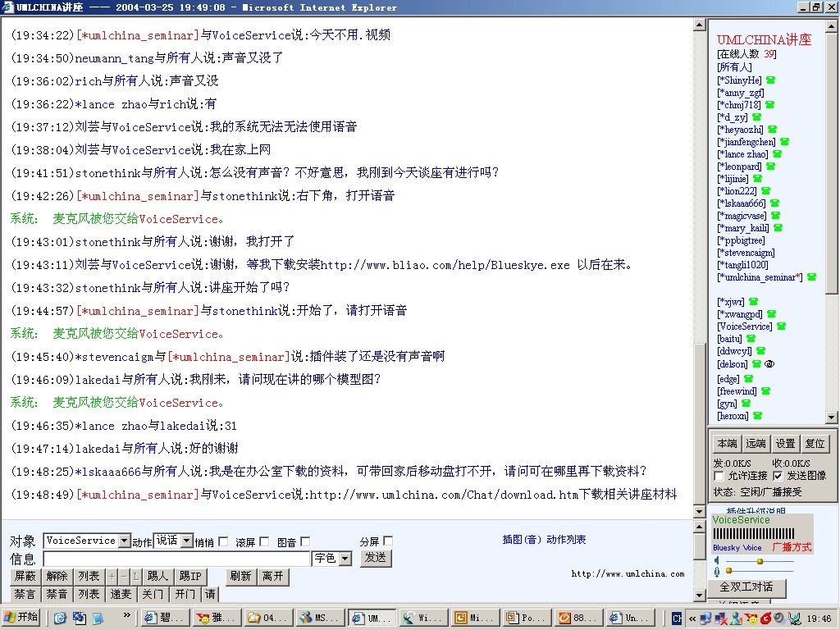This screenshot has height=630, width=840.
Task: Select 所有人 in the user list
Action: (x=734, y=67)
